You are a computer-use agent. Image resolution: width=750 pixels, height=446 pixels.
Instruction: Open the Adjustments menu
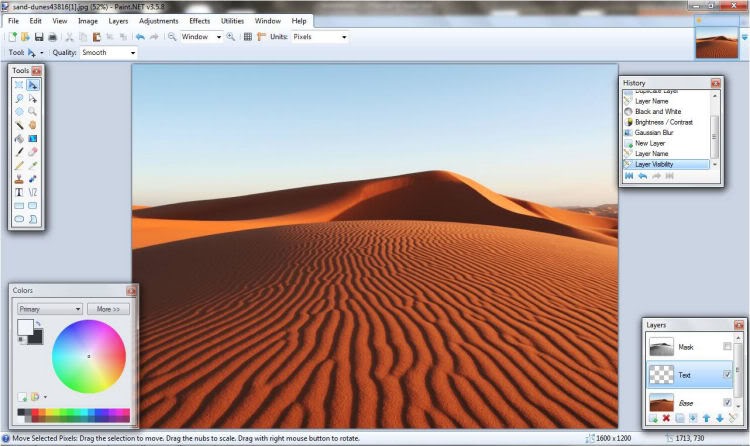click(x=159, y=21)
